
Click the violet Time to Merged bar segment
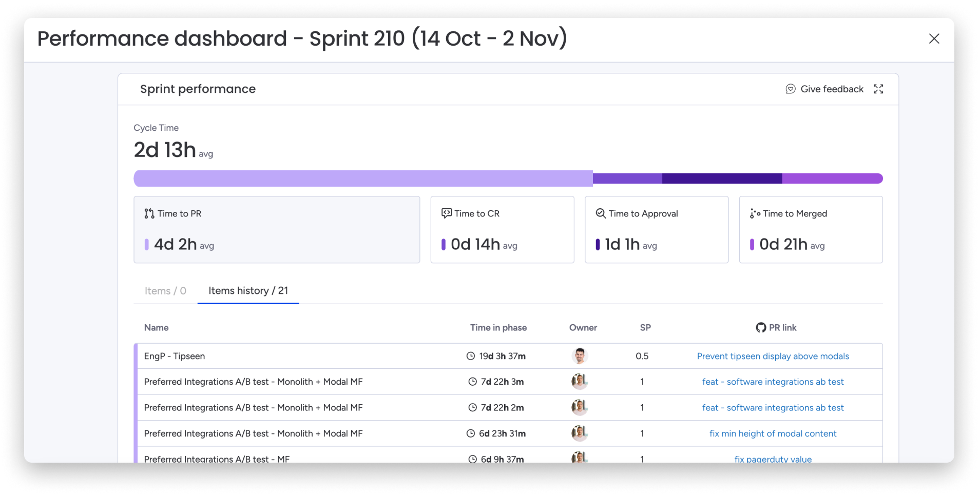832,178
